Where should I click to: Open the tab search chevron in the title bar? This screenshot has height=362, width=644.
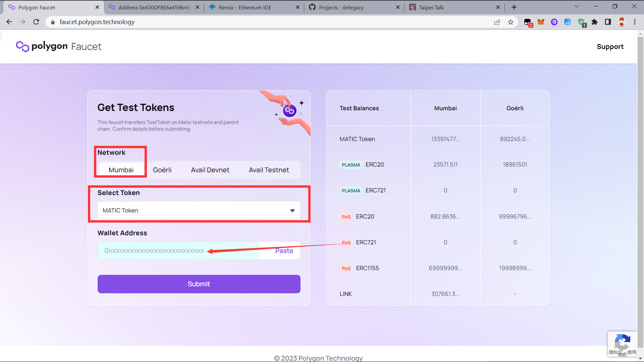tap(577, 7)
